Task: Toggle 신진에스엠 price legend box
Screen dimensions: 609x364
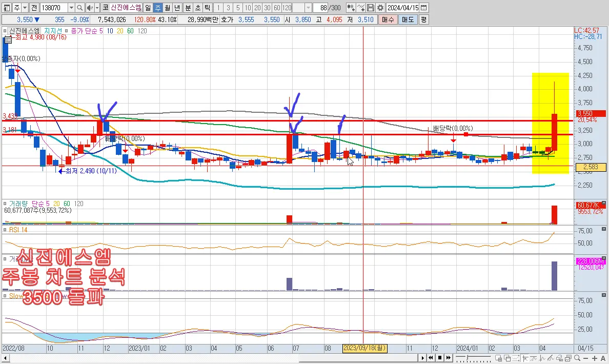Action: tap(5, 31)
